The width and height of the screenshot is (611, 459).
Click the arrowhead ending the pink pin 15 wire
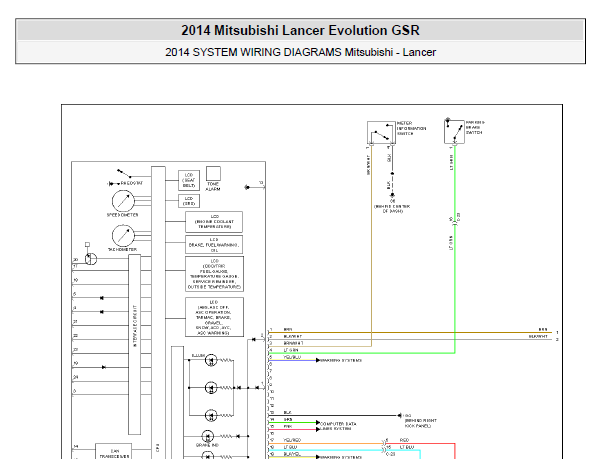(x=318, y=429)
